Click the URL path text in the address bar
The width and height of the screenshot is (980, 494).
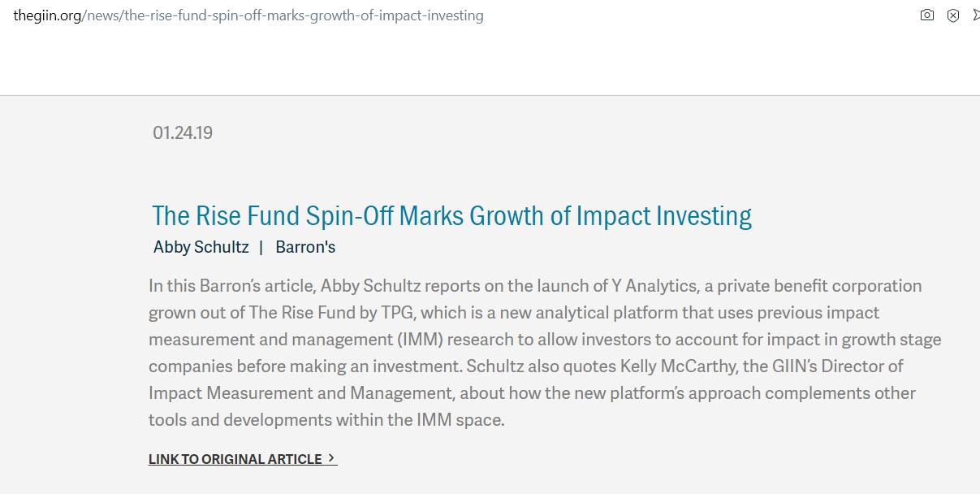tap(283, 15)
